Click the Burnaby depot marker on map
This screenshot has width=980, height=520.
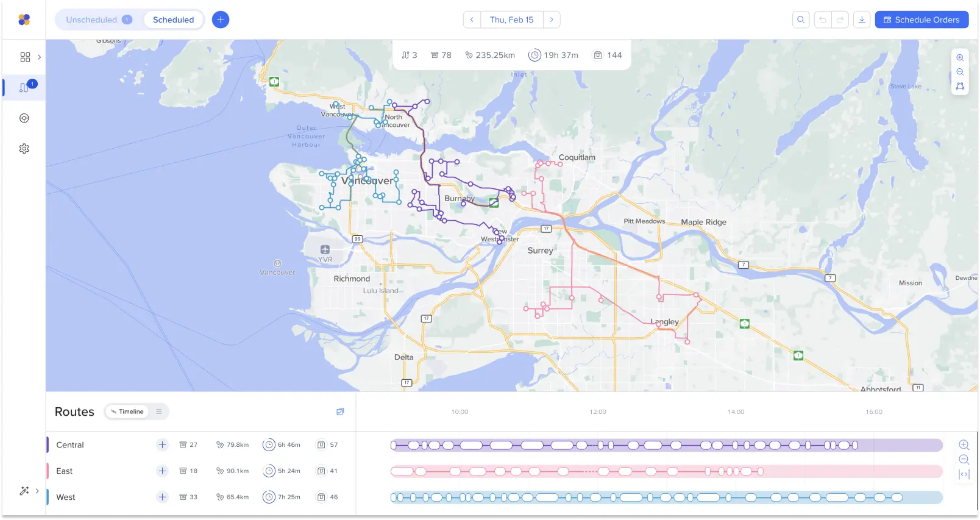point(494,203)
